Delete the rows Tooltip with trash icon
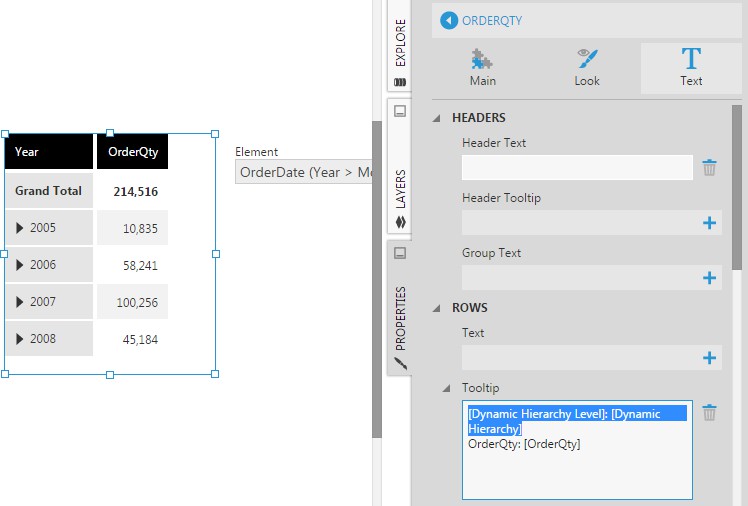 point(709,413)
